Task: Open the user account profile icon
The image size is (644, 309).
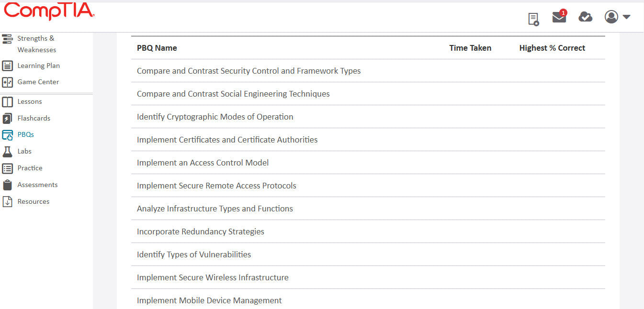Action: pos(611,17)
